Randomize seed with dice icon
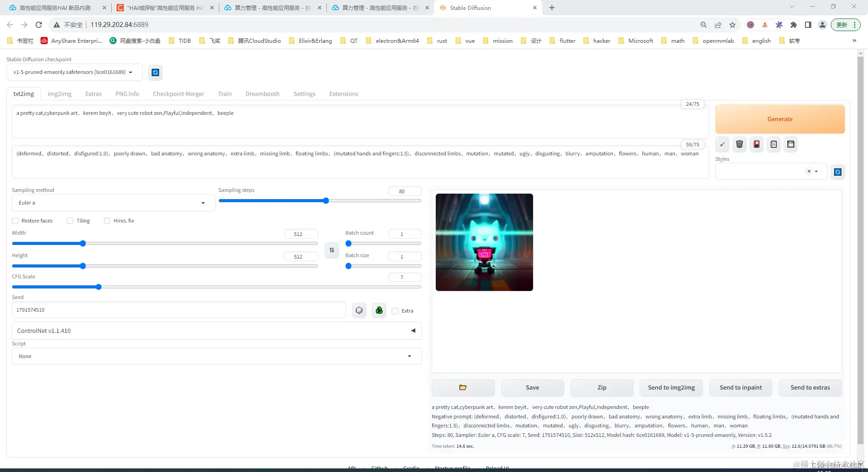Screen dimensions: 868x472 coord(359,310)
